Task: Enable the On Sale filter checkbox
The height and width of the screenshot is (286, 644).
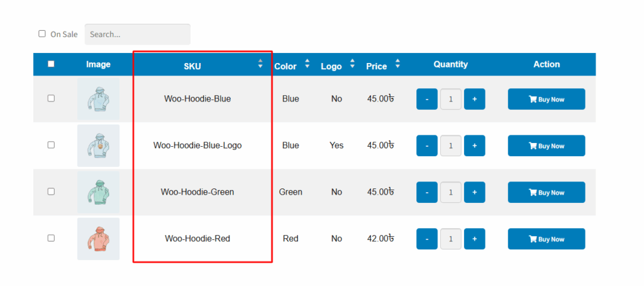Action: [42, 34]
